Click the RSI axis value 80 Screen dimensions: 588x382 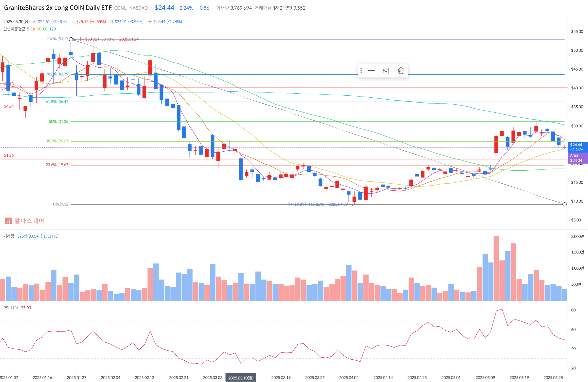[x=573, y=310]
